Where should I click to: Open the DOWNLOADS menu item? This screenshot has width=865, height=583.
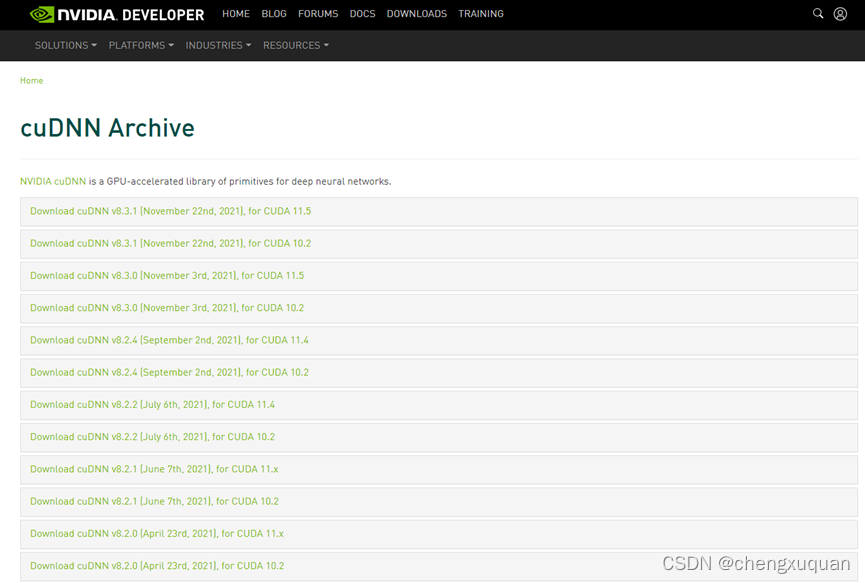coord(417,14)
